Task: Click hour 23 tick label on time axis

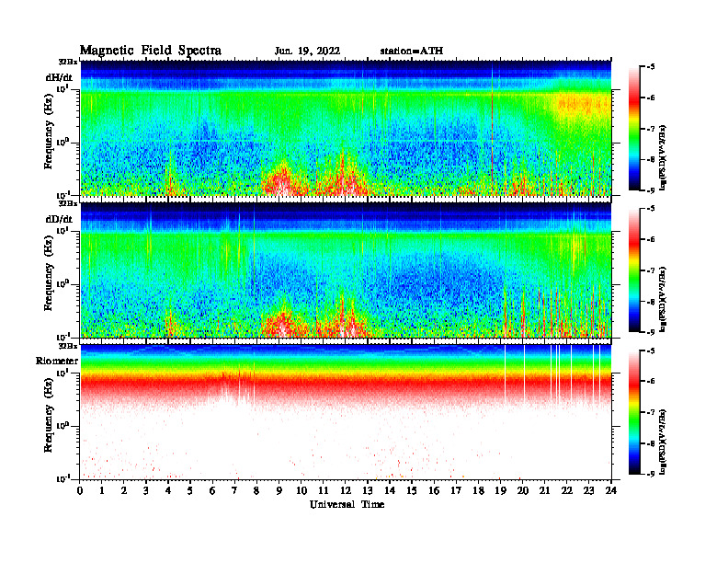Action: point(588,490)
